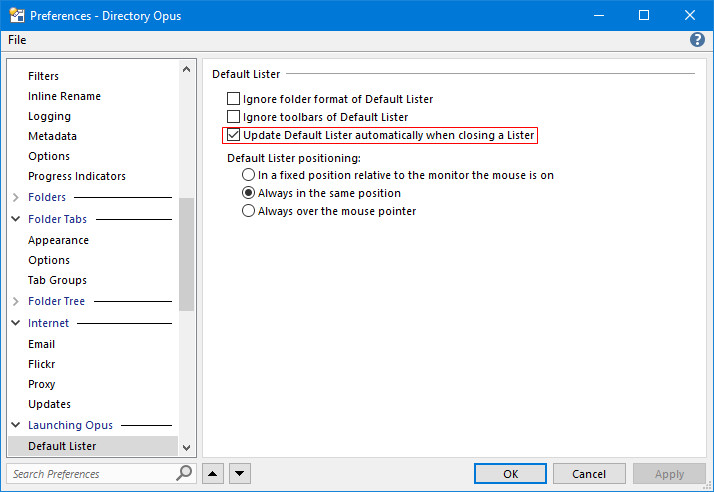Open Options page under Folder Tabs

[49, 260]
